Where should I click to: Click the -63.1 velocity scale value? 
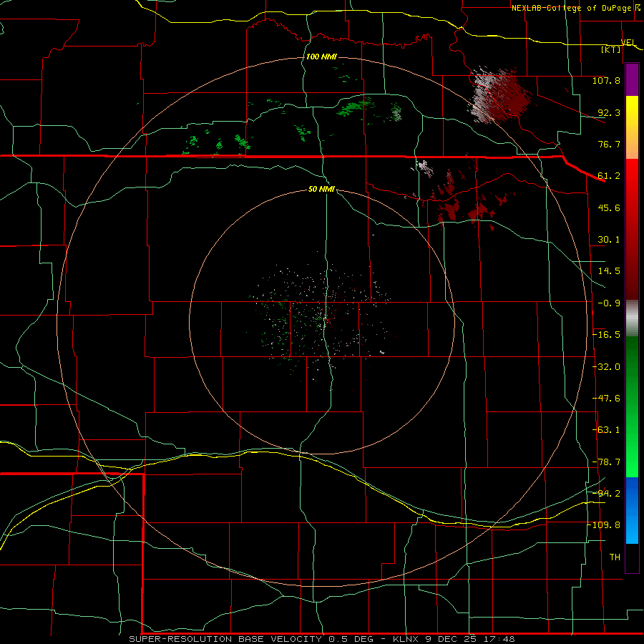tap(606, 430)
